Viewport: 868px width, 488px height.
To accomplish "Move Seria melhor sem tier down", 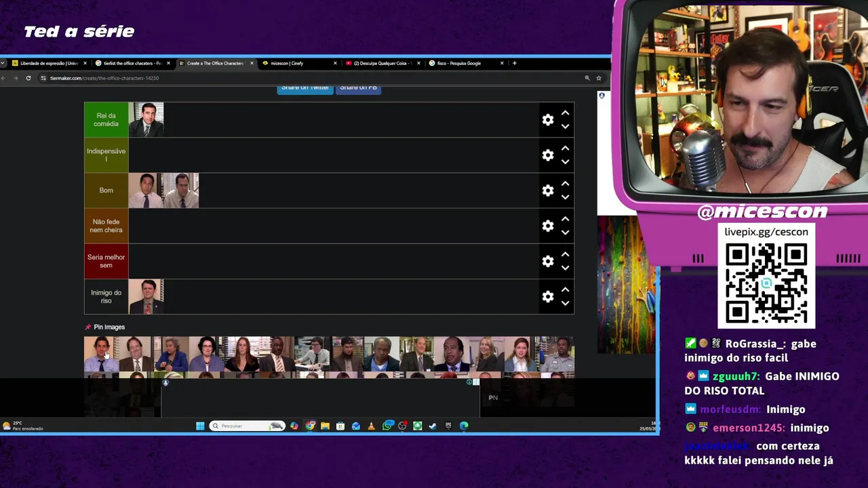I will click(565, 268).
